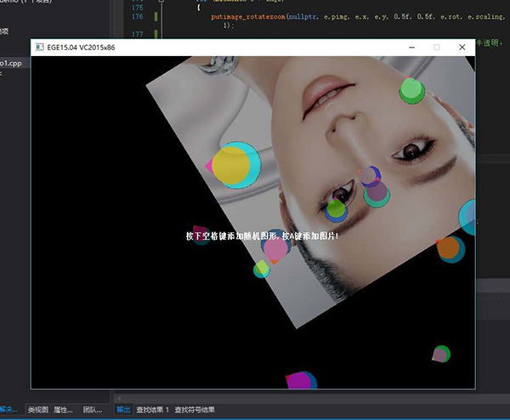The height and width of the screenshot is (420, 510).
Task: Click the yellow-green circle near image edge
Action: 262,269
